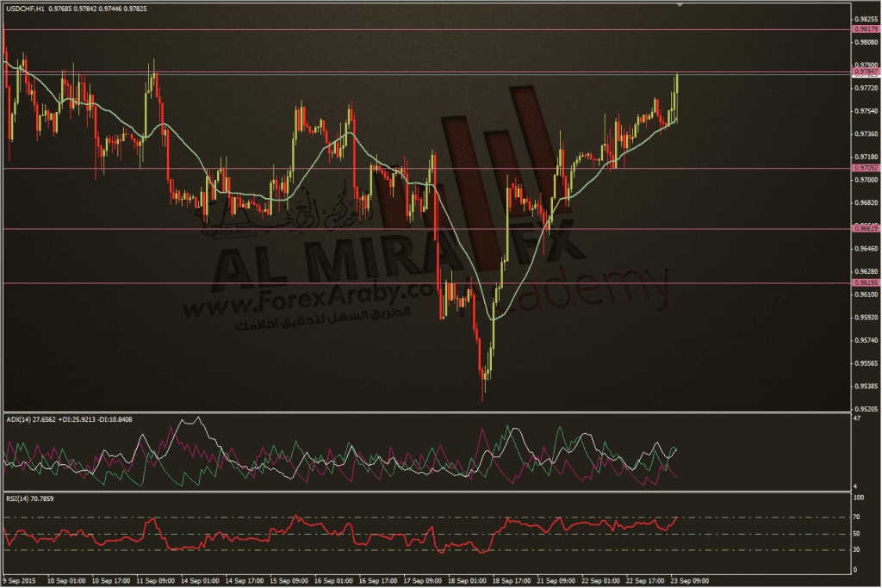The image size is (882, 588).
Task: Click the 14 Sep 17:00 time label
Action: [x=245, y=581]
